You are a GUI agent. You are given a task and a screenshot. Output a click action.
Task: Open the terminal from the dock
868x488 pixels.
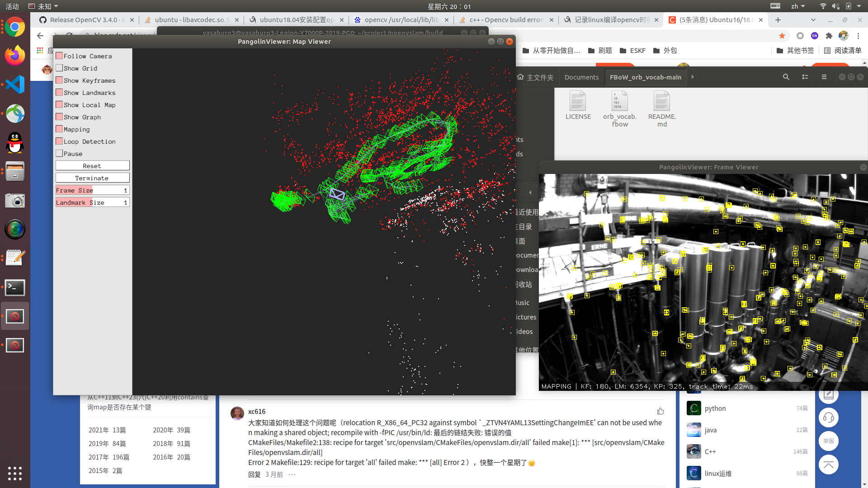[x=15, y=287]
